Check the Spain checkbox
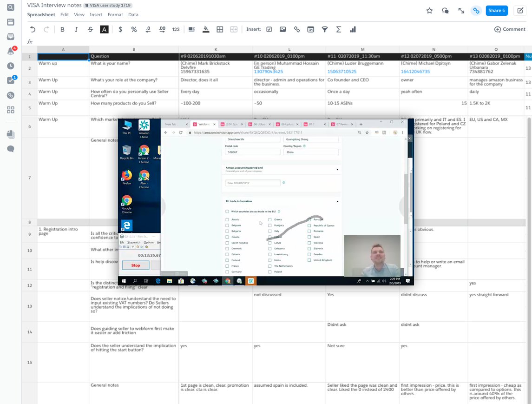532x404 pixels. 309,237
